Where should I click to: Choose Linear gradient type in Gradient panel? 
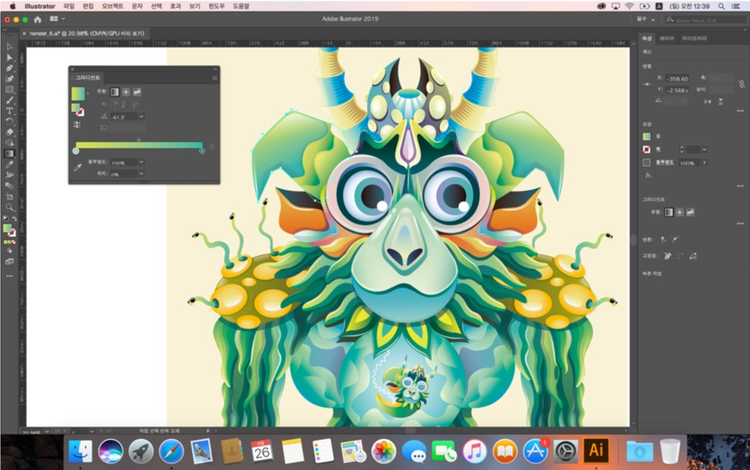[x=115, y=92]
